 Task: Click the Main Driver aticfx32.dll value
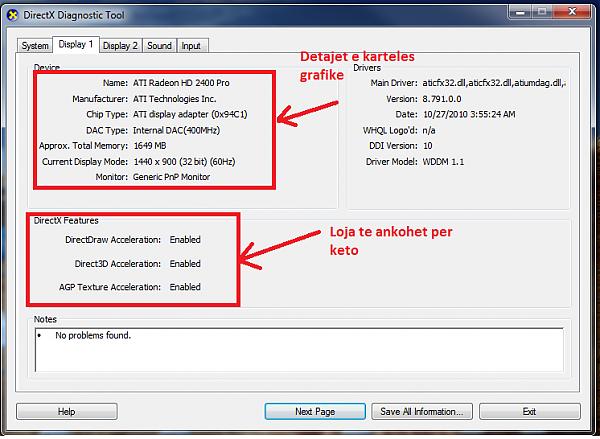(x=494, y=83)
